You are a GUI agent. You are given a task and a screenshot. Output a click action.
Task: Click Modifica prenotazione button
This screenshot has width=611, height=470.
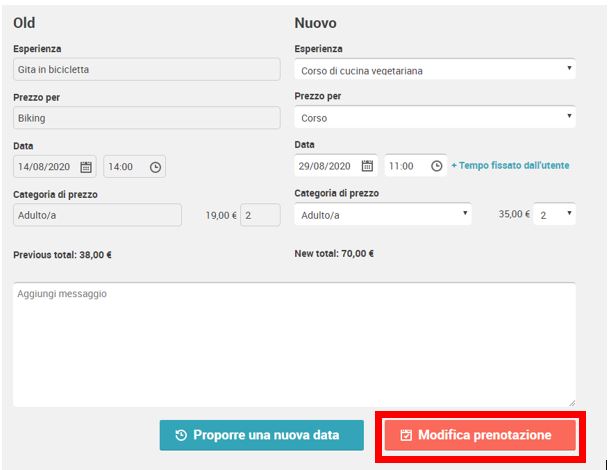480,435
